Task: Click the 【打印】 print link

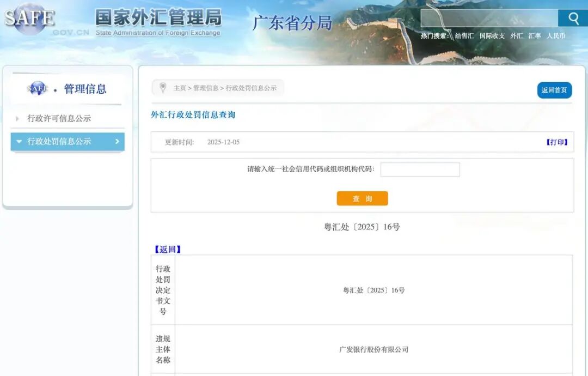Action: 556,142
